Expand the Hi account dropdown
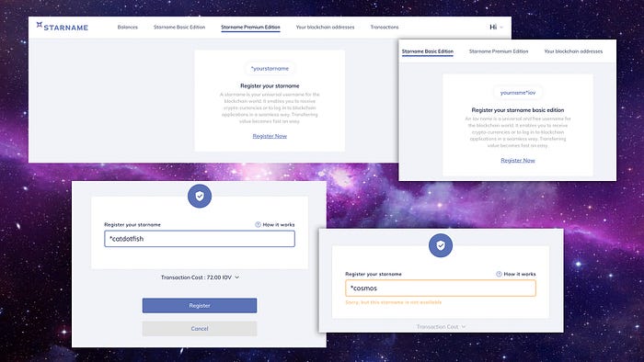The height and width of the screenshot is (362, 644). click(x=496, y=27)
